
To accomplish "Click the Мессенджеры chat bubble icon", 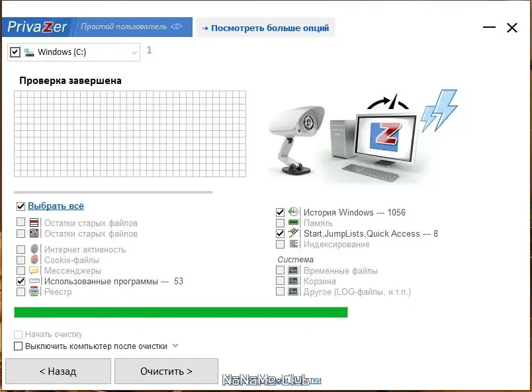I will [34, 270].
